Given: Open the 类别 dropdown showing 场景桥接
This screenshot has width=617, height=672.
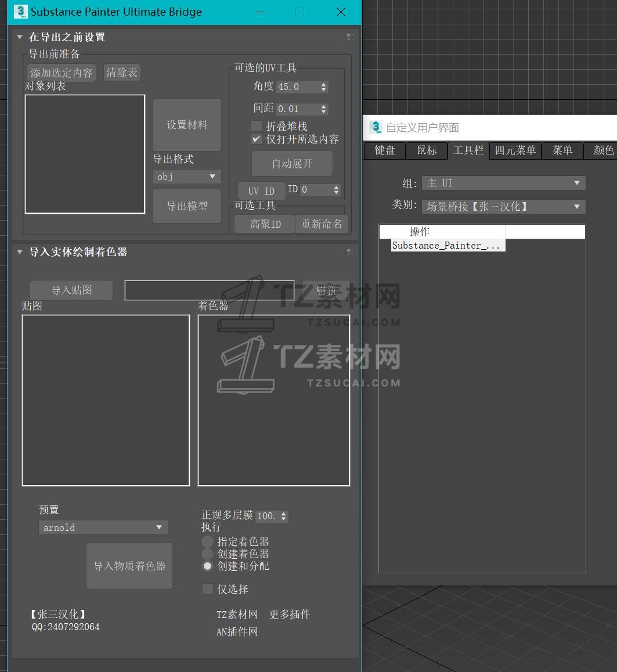Looking at the screenshot, I should point(504,207).
